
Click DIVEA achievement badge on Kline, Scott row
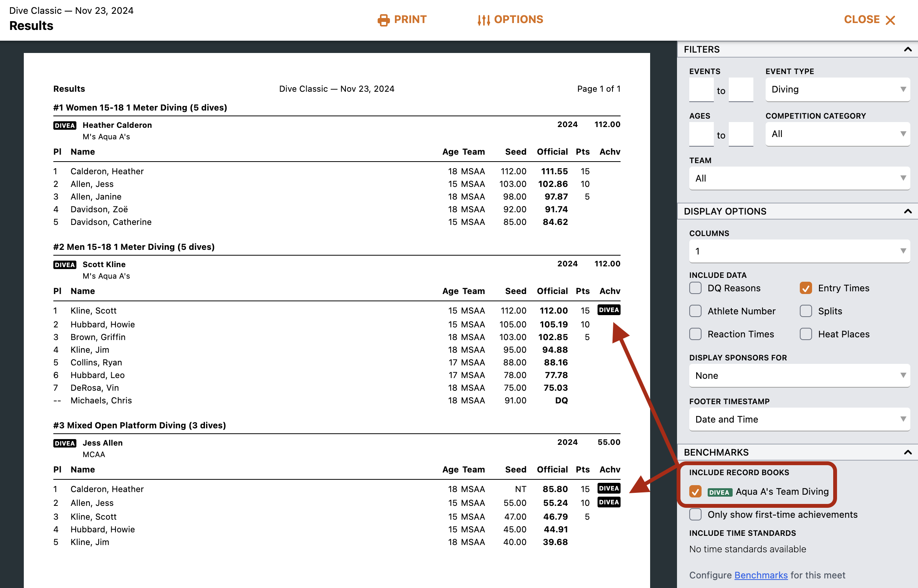coord(609,310)
